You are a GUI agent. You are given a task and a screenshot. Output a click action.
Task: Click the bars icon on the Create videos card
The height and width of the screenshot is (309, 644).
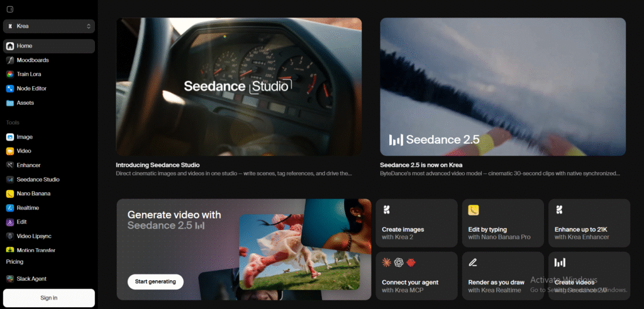[x=560, y=263]
